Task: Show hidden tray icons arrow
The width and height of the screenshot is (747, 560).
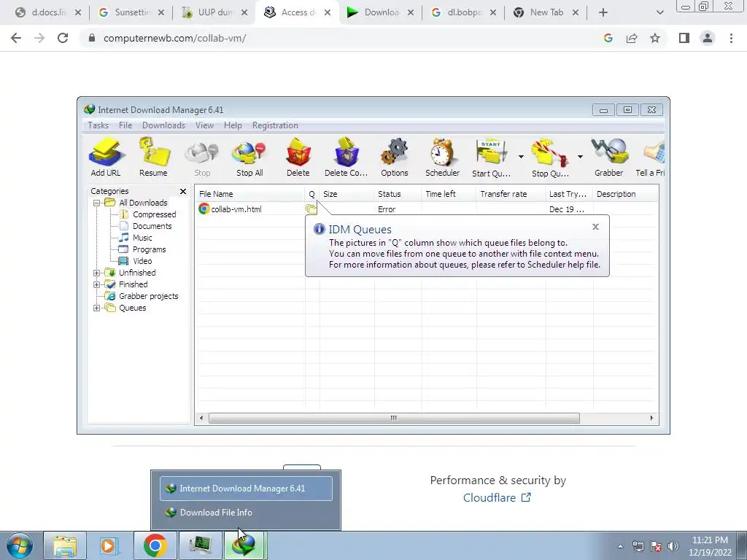Action: pos(620,547)
